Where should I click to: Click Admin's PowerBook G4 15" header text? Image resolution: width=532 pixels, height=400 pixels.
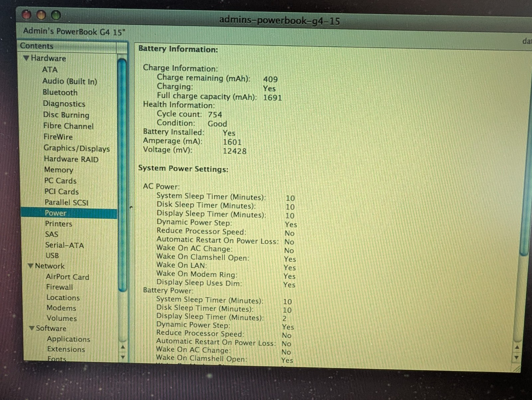74,32
